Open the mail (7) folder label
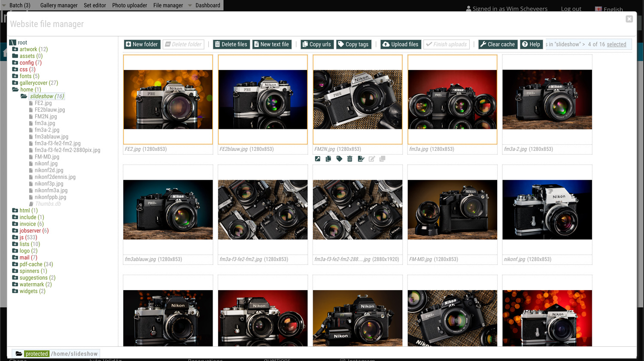Image resolution: width=644 pixels, height=361 pixels. (x=28, y=257)
